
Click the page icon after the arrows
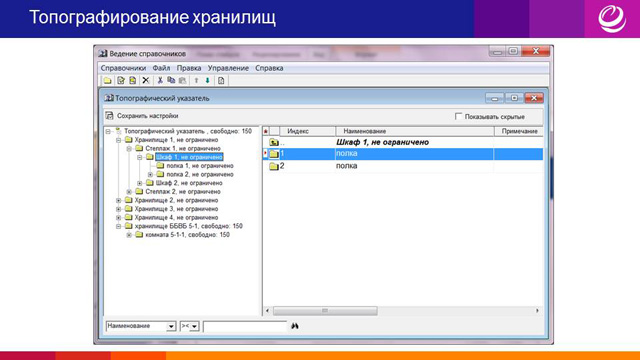[x=221, y=80]
